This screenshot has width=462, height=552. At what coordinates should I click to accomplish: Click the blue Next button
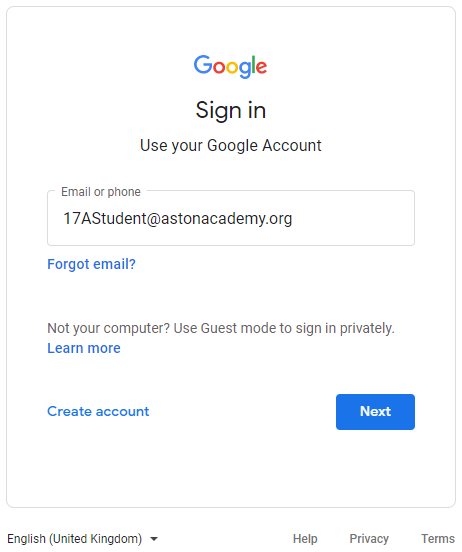[x=375, y=412]
